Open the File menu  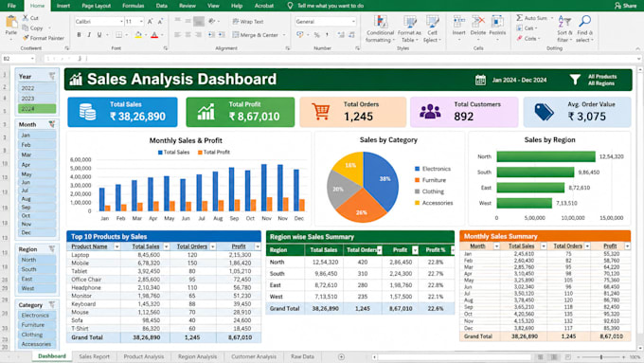pos(11,6)
